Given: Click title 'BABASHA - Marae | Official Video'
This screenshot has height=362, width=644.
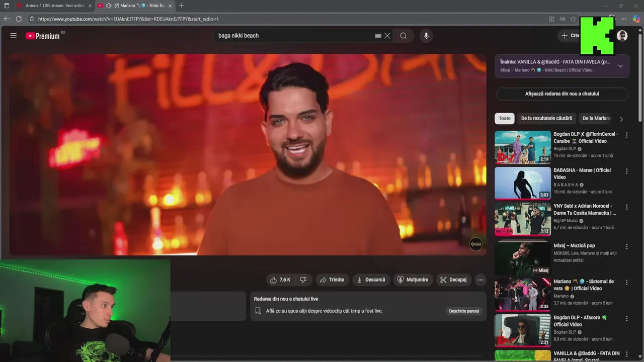Looking at the screenshot, I should (582, 174).
